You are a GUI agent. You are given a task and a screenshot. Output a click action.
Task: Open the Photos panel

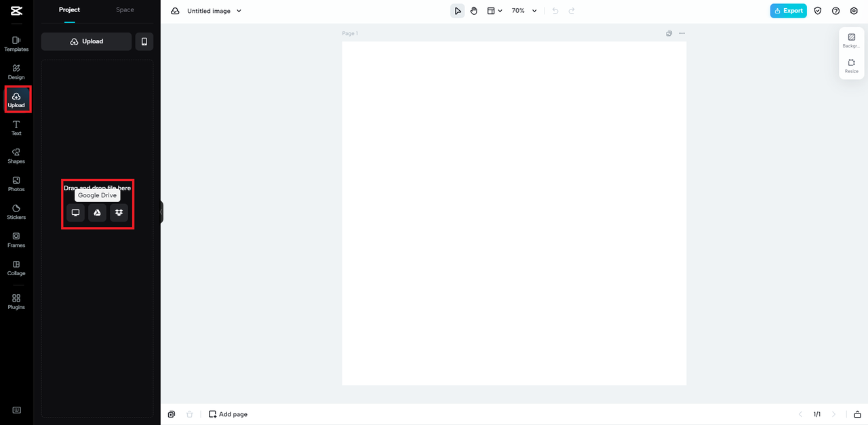pyautogui.click(x=16, y=184)
